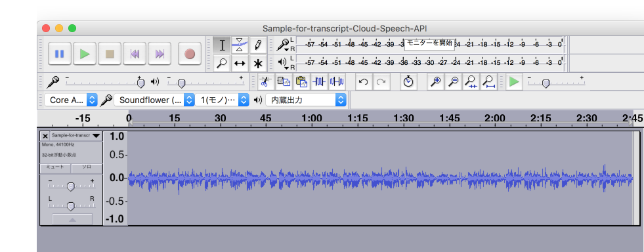
Task: Collapse the track with the triangle button
Action: click(x=72, y=220)
